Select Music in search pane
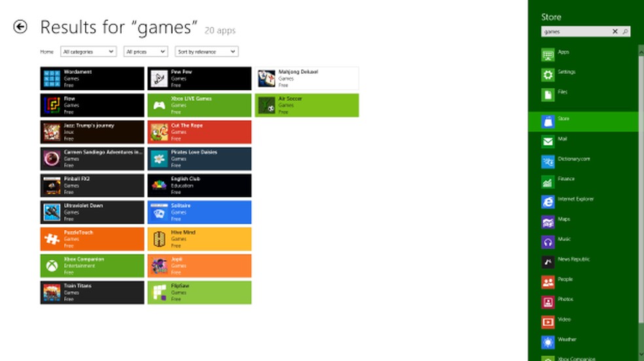The width and height of the screenshot is (644, 361). [x=583, y=242]
